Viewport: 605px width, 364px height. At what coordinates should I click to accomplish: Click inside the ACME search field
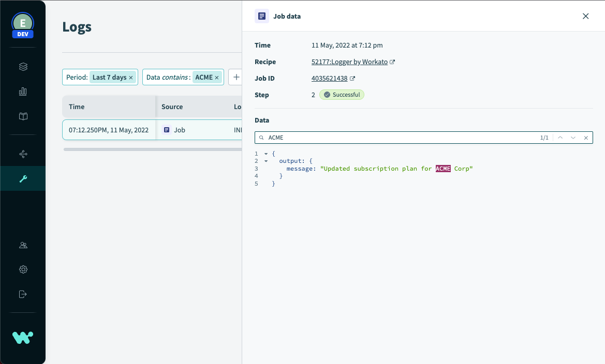click(x=362, y=138)
